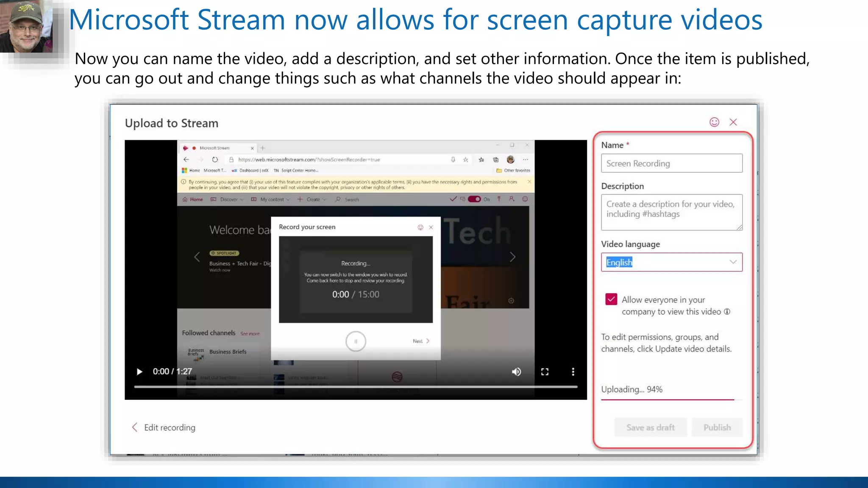
Task: Expand the Video language dropdown
Action: coord(733,262)
